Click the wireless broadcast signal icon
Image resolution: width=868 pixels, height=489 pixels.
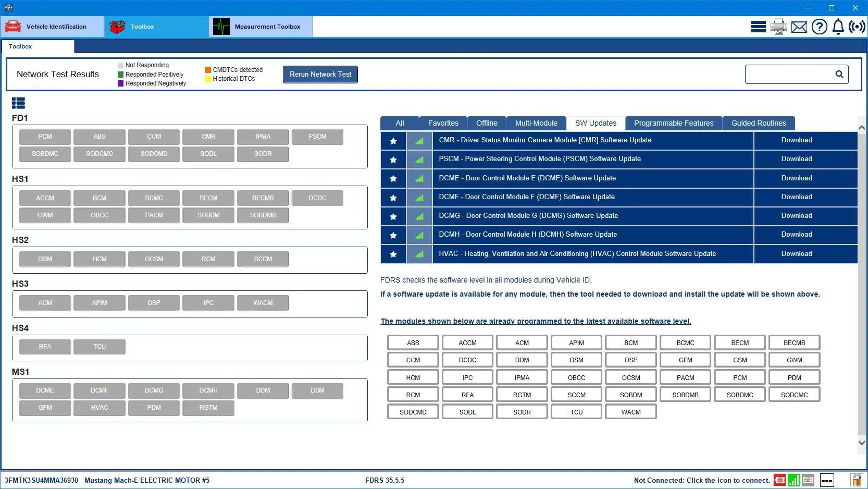pos(857,27)
